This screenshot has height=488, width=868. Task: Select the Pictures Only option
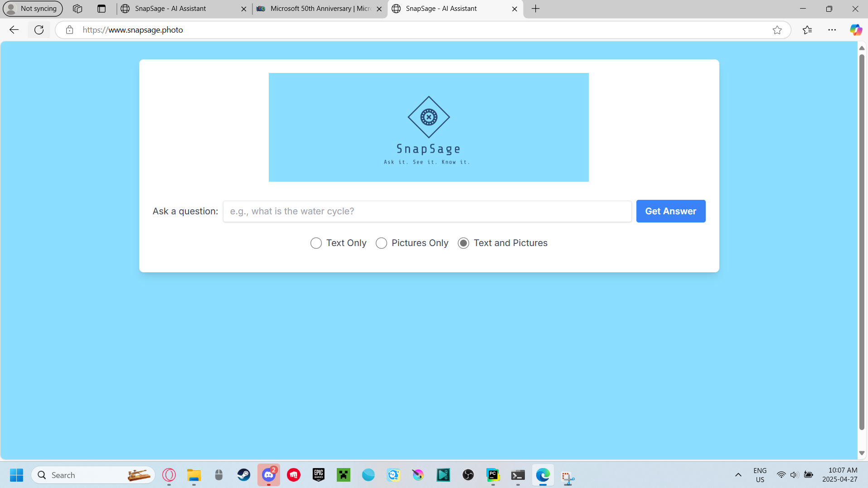click(381, 243)
